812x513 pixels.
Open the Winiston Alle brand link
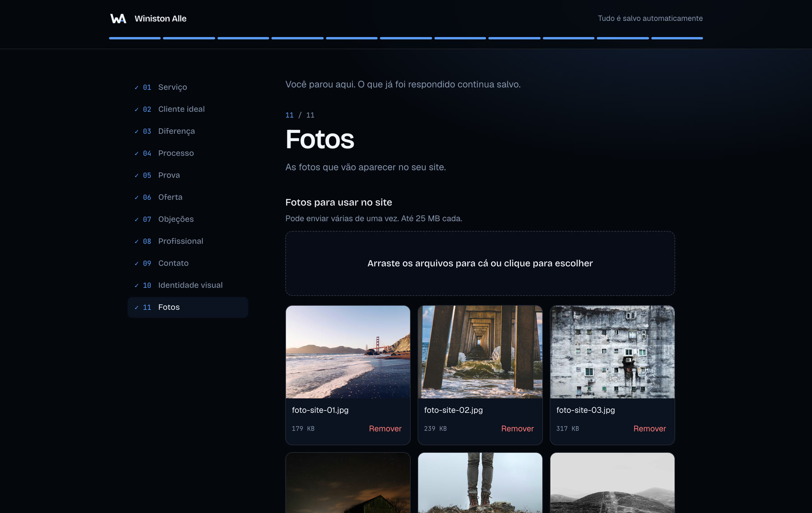click(148, 18)
